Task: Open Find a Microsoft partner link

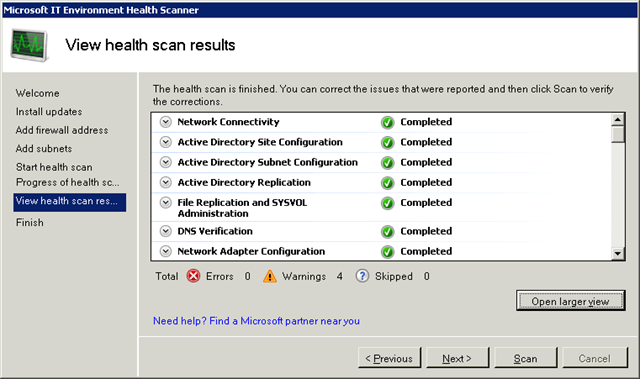Action: tap(256, 321)
